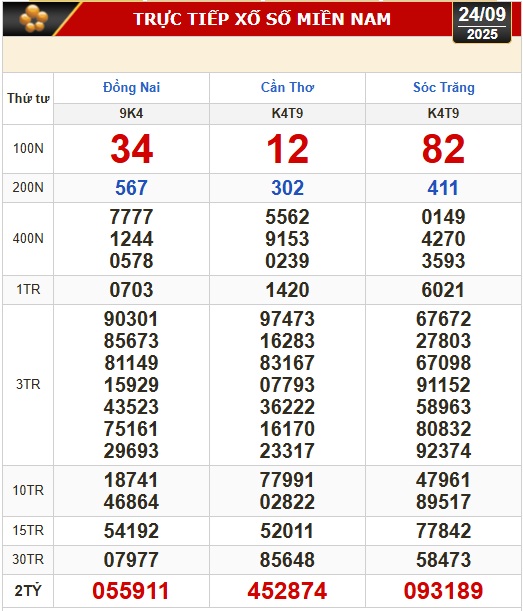Click Sóc Trăng jackpot number 093189
Viewport: 523px width, 611px height.
tap(443, 590)
